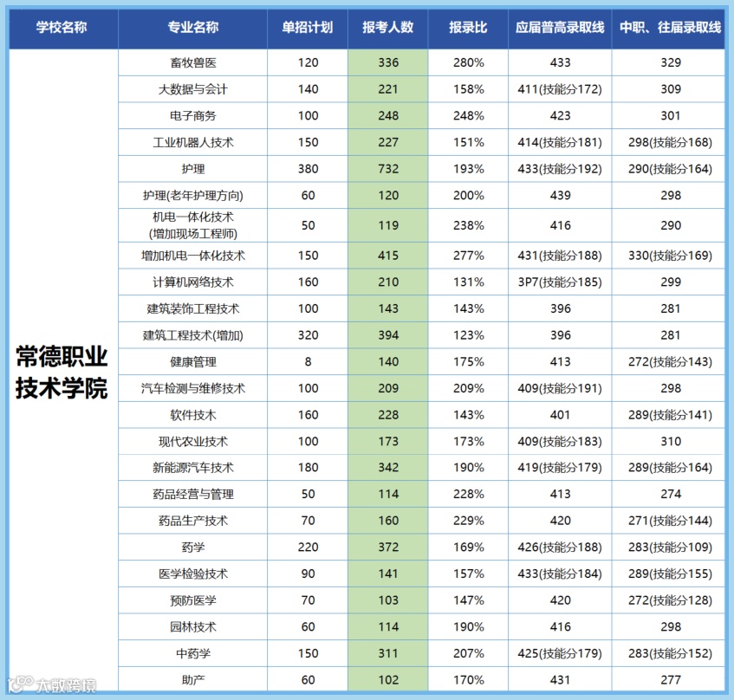The height and width of the screenshot is (700, 734).
Task: Click the 畜牧兽医 major name cell
Action: (x=192, y=62)
